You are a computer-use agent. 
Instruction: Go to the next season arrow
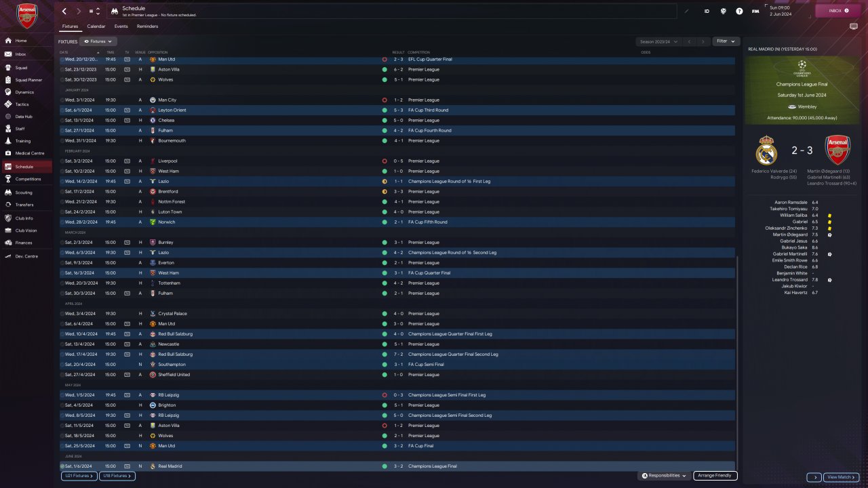tap(703, 41)
